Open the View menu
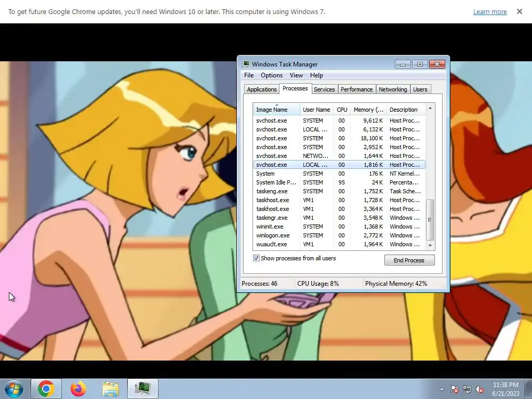The image size is (532, 399). (296, 75)
